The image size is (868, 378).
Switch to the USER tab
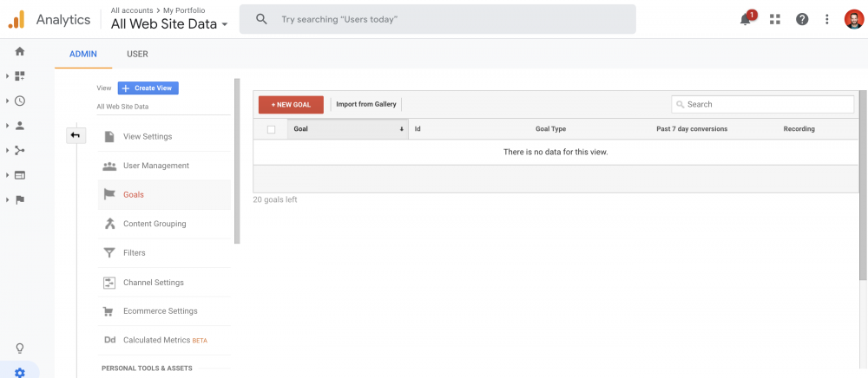pyautogui.click(x=137, y=54)
